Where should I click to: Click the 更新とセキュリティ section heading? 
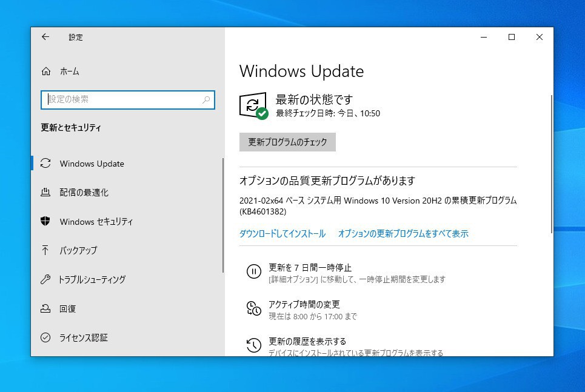pyautogui.click(x=71, y=128)
